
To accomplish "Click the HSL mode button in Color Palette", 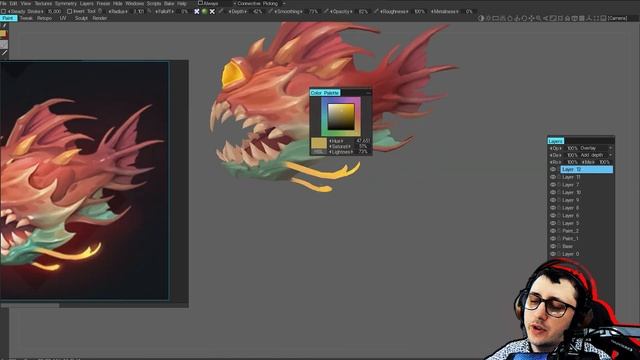I will [318, 152].
